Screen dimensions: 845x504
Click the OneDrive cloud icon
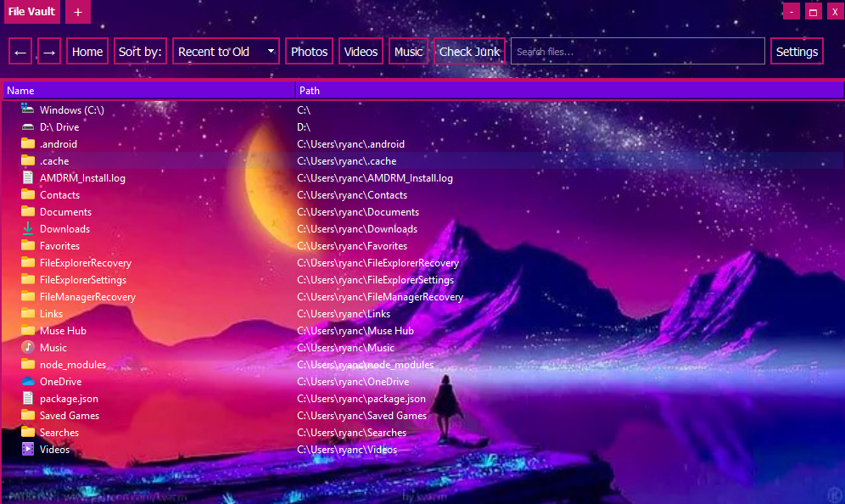[27, 381]
